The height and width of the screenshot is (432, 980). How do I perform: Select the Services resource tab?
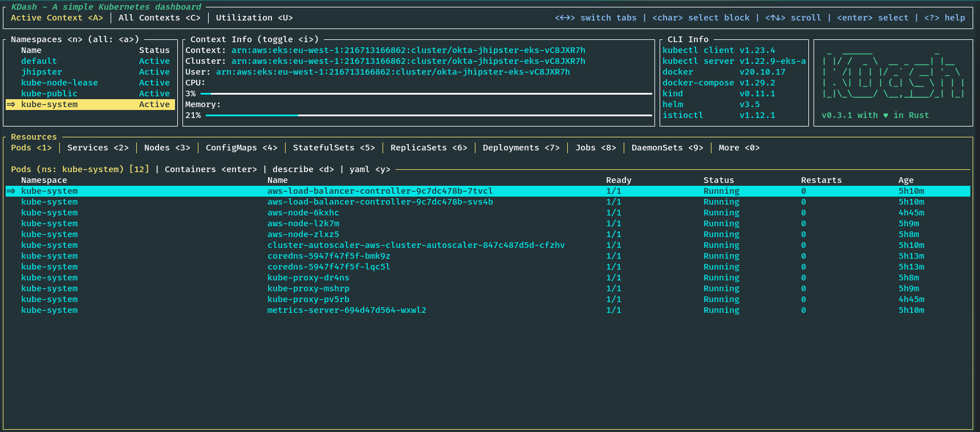point(97,148)
